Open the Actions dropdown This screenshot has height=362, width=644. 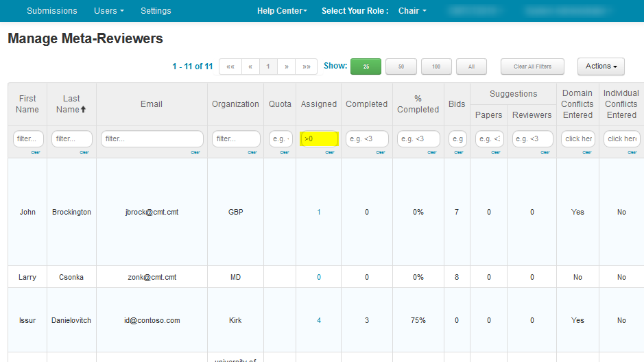tap(601, 66)
